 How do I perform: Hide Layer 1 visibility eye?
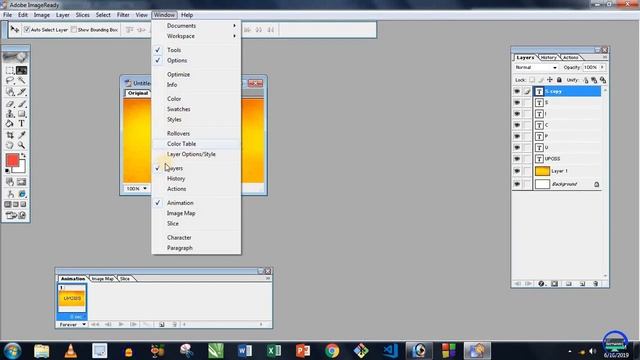[x=517, y=171]
